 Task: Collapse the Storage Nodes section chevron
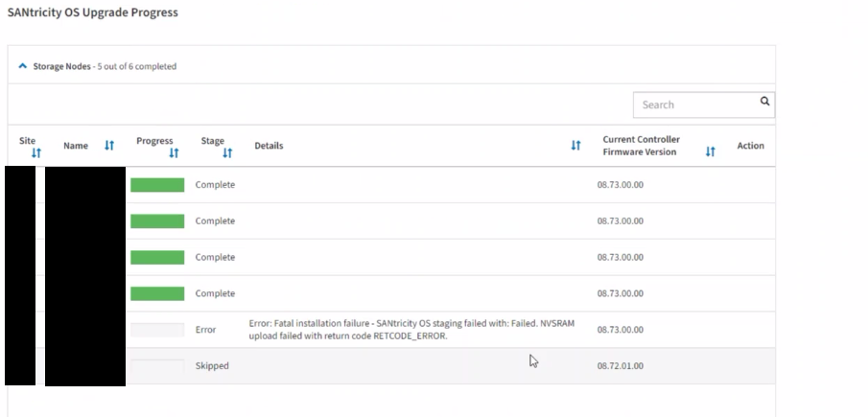(x=23, y=66)
